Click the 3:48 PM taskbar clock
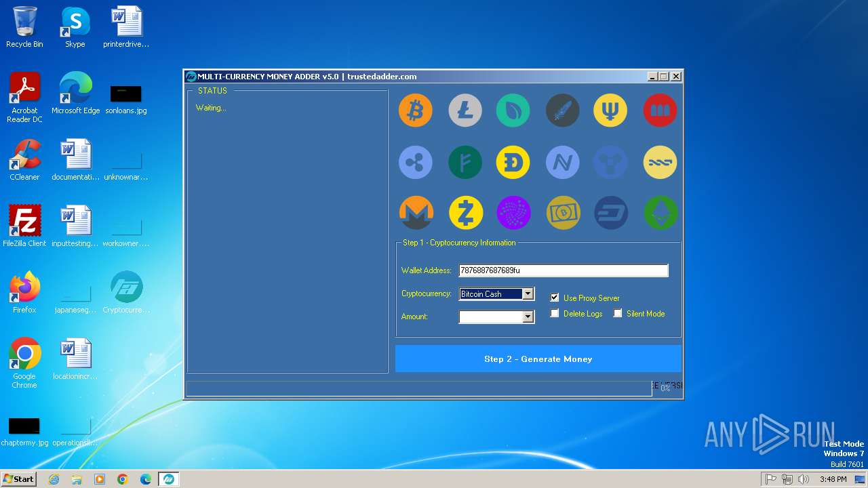The height and width of the screenshot is (488, 868). (833, 479)
